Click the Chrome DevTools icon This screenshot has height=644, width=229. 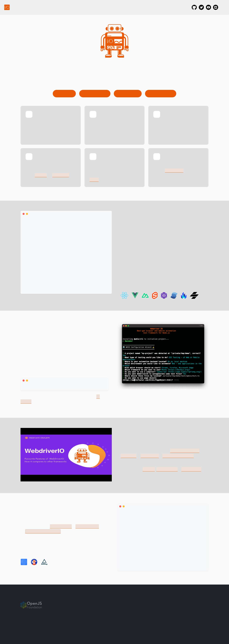(24, 562)
